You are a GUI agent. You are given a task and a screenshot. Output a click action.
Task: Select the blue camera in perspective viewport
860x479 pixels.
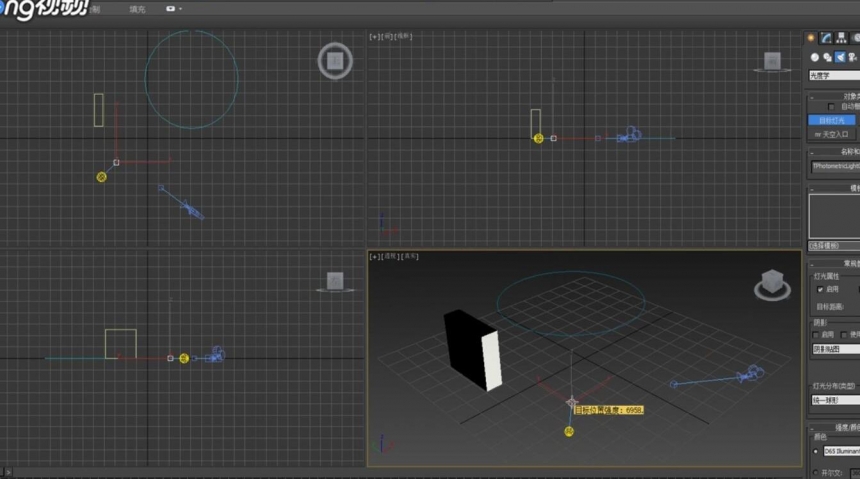(750, 374)
